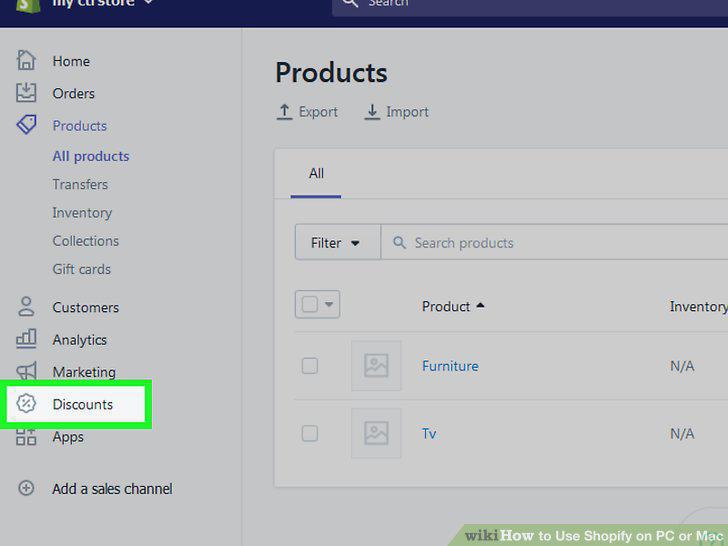The width and height of the screenshot is (728, 546).
Task: Go to Customers
Action: tap(85, 307)
